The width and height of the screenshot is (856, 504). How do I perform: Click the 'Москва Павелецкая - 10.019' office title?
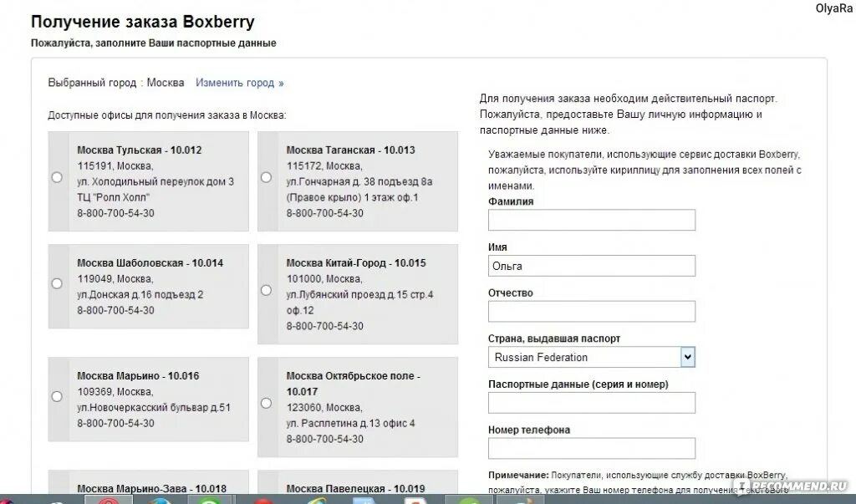pos(355,489)
